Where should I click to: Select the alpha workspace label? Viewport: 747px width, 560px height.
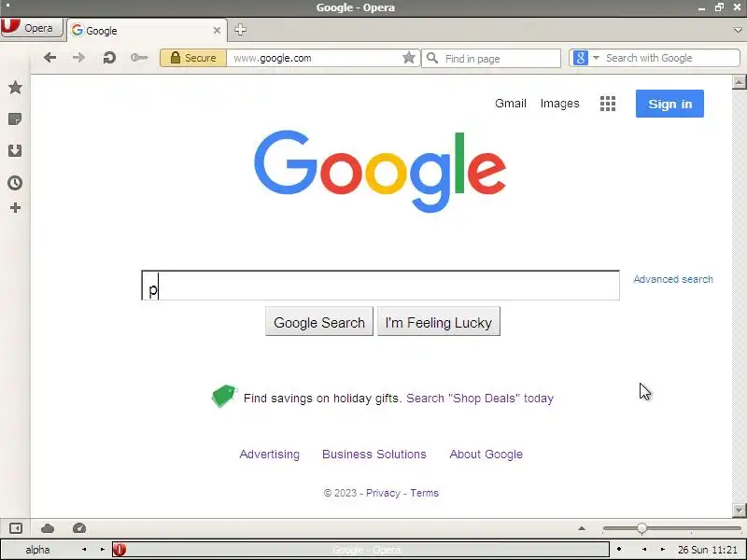coord(37,550)
